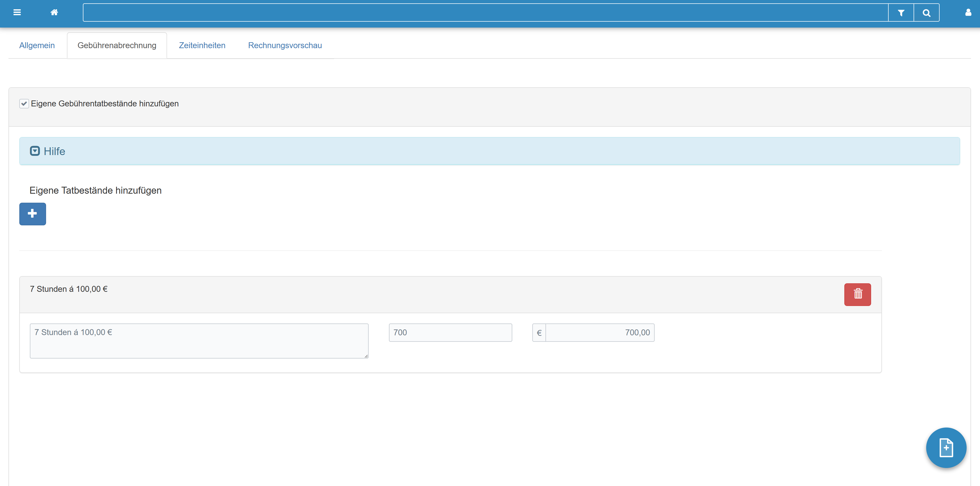The image size is (980, 486).
Task: Delete entry with red trash icon
Action: 857,294
